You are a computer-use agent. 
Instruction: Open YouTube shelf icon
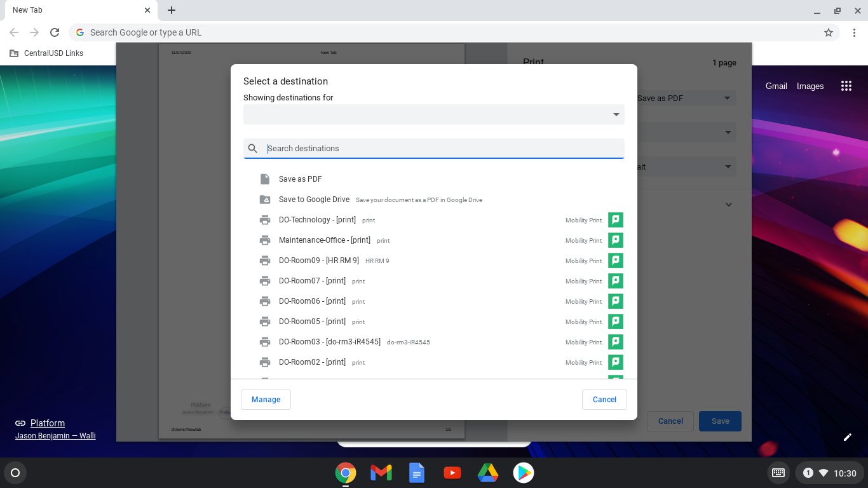(452, 473)
